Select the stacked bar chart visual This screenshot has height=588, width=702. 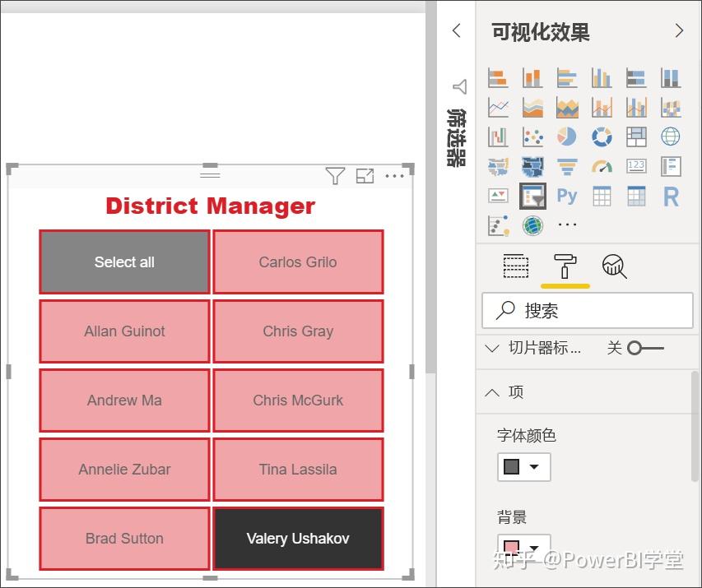[498, 78]
